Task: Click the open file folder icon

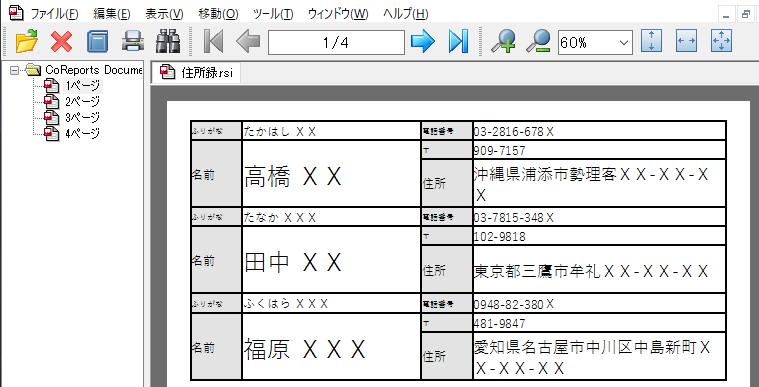Action: [x=27, y=42]
